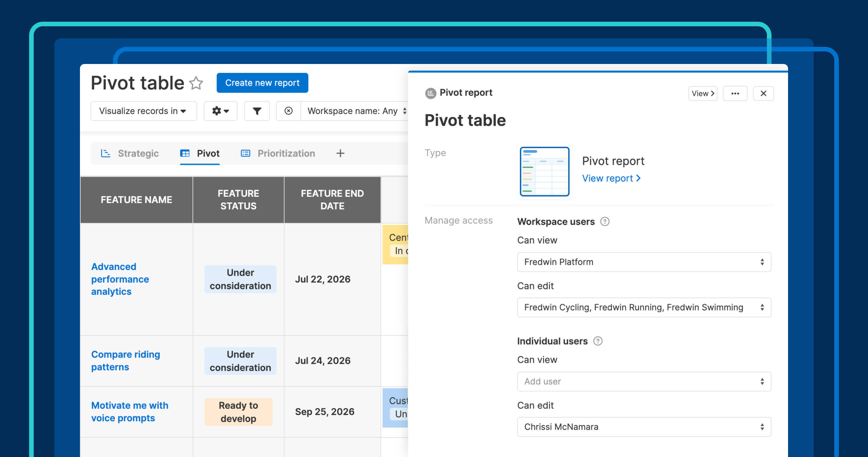The width and height of the screenshot is (868, 457).
Task: Open the Visualize records in dropdown
Action: pyautogui.click(x=143, y=111)
